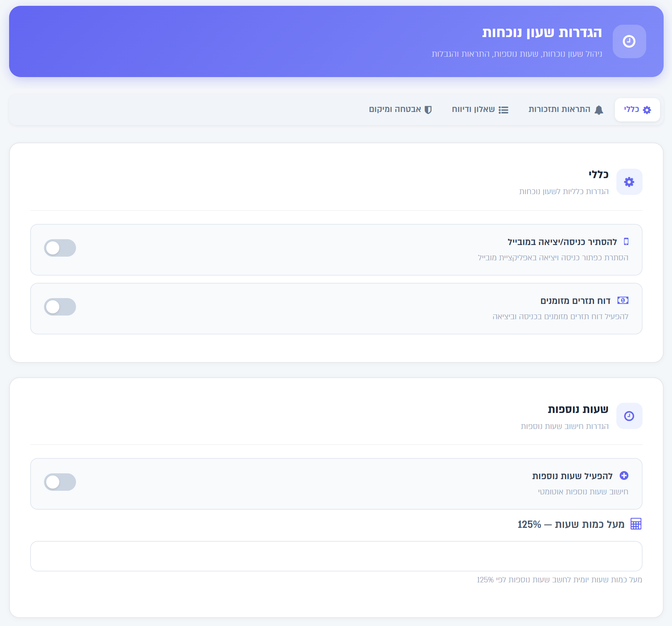Viewport: 672px width, 626px height.
Task: Click the cash icon beside דוח תזרים מזומנים
Action: click(623, 301)
